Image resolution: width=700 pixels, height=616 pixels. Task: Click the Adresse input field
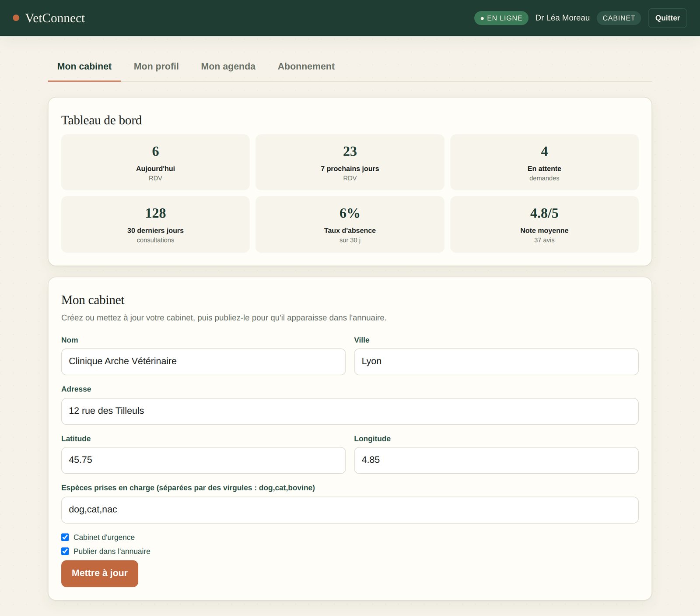click(350, 411)
